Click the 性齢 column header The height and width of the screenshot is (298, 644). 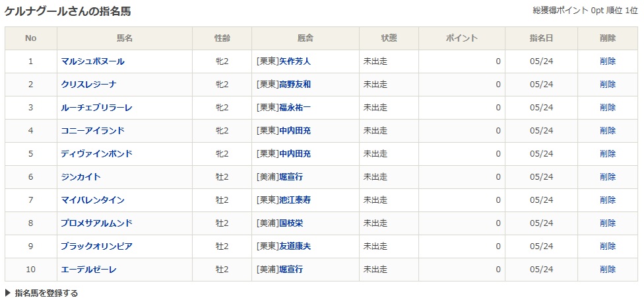pyautogui.click(x=222, y=38)
